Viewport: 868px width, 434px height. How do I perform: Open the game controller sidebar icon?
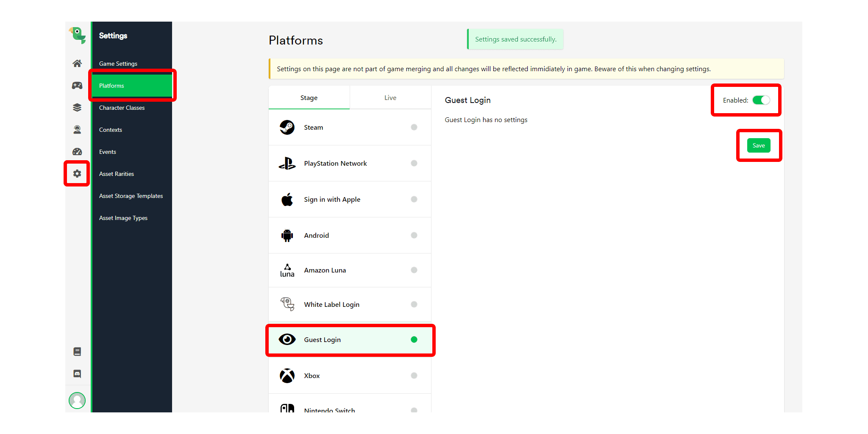[x=77, y=86]
